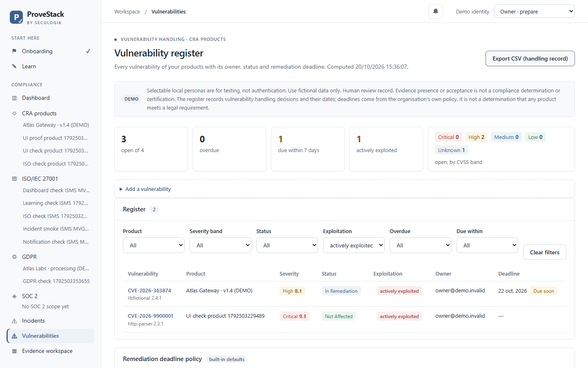The height and width of the screenshot is (368, 588).
Task: Click the Medium 0 severity badge
Action: pos(506,137)
